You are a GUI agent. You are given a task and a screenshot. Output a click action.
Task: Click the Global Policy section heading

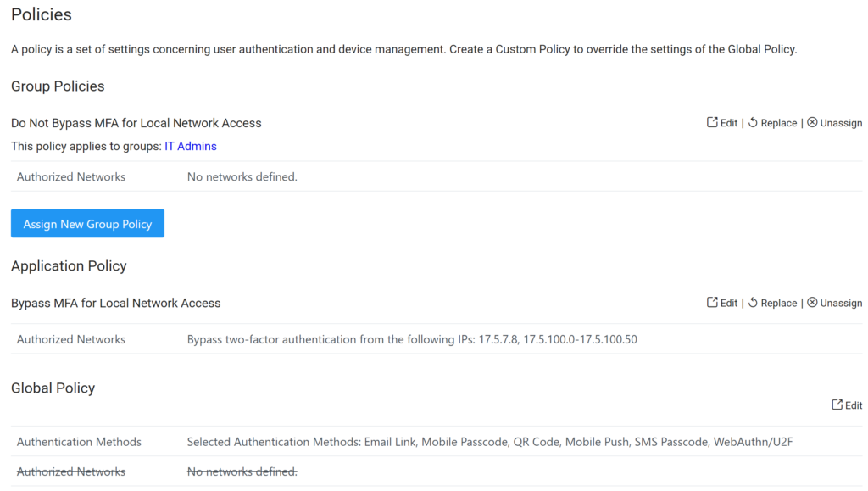(53, 388)
